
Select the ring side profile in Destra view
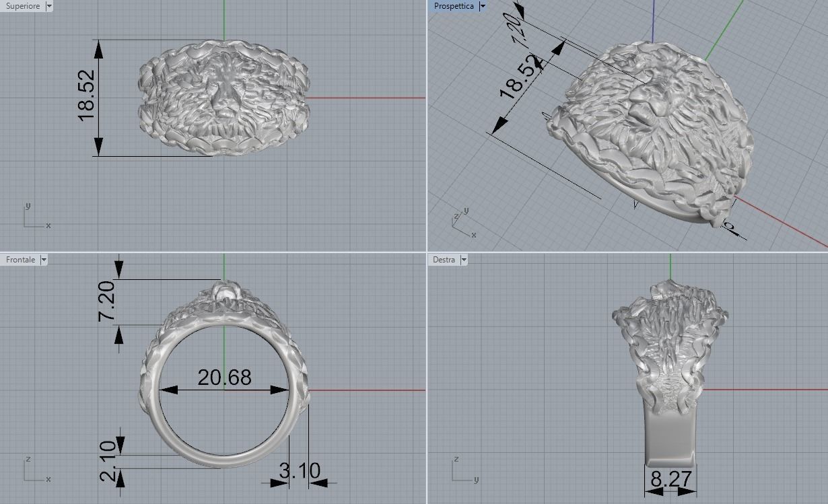click(670, 373)
